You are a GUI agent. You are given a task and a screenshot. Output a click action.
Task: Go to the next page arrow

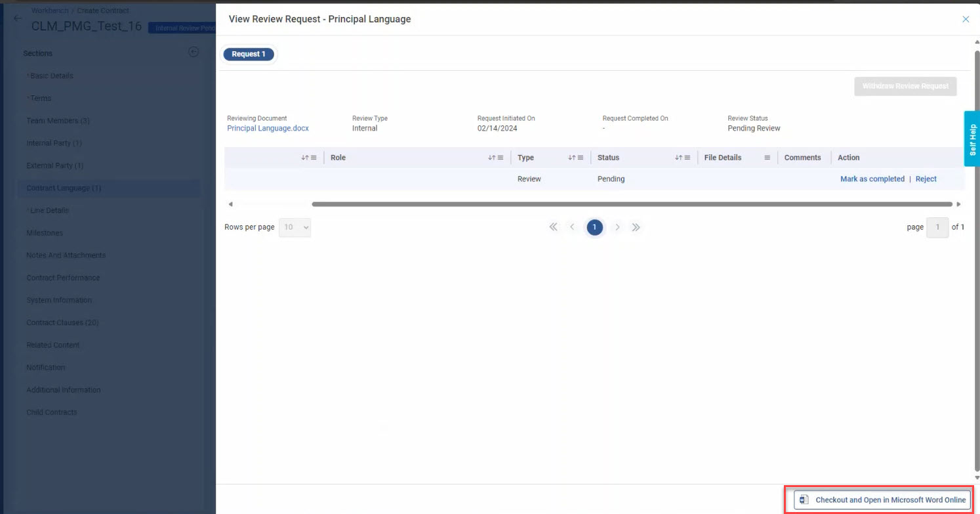coord(617,227)
